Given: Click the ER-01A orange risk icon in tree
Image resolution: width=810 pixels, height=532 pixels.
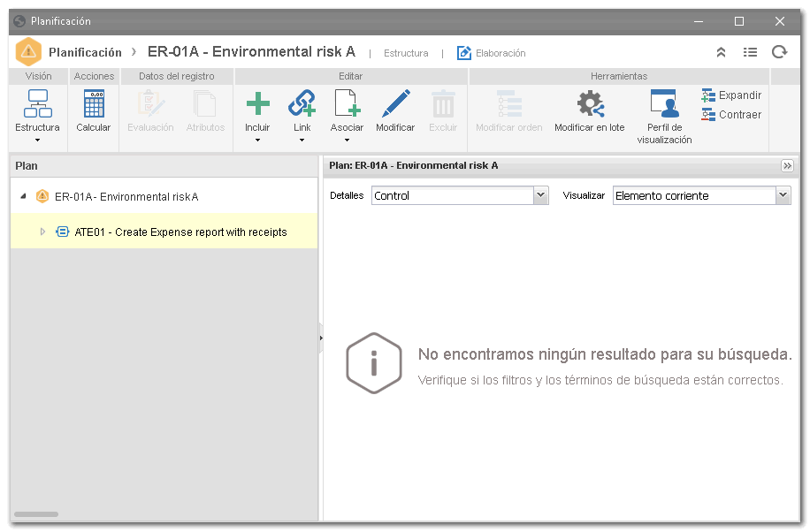Looking at the screenshot, I should tap(42, 196).
